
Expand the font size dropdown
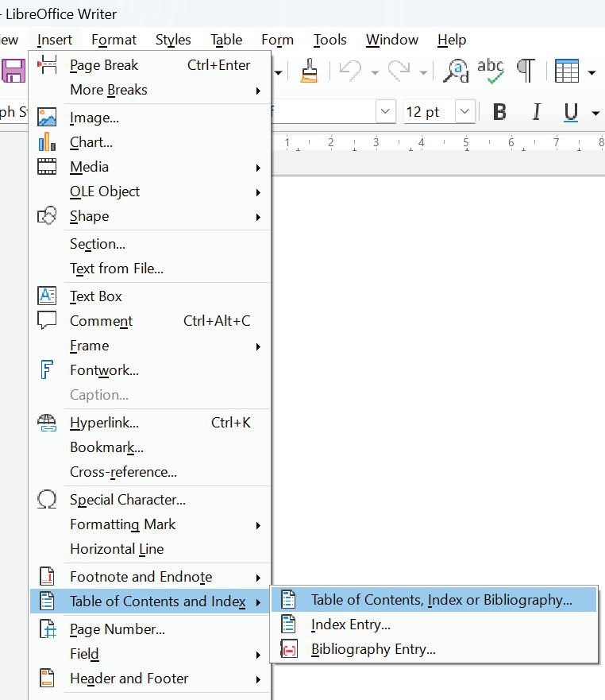tap(465, 111)
